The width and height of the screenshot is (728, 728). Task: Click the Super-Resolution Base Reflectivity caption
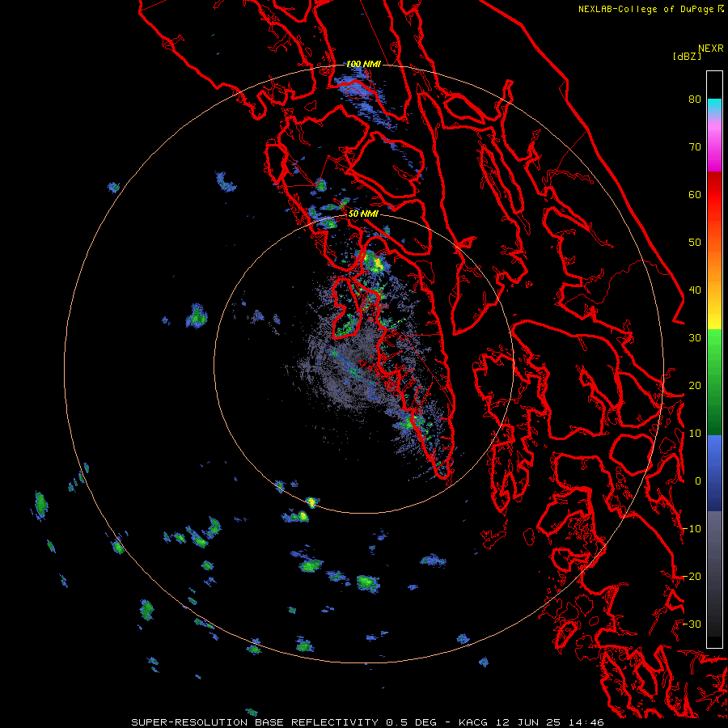(368, 722)
